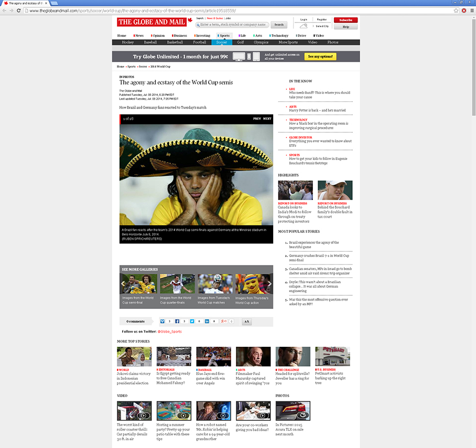
Task: Go forward with the browser forward arrow
Action: click(11, 10)
